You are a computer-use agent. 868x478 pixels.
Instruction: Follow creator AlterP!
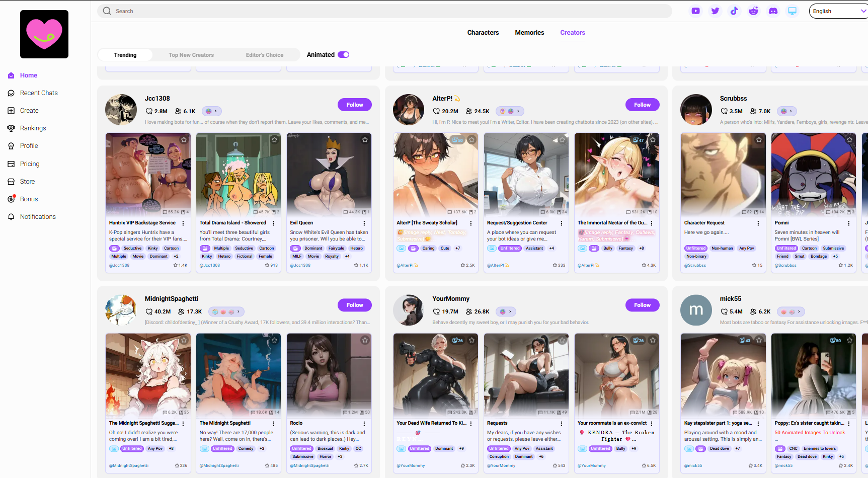point(643,105)
